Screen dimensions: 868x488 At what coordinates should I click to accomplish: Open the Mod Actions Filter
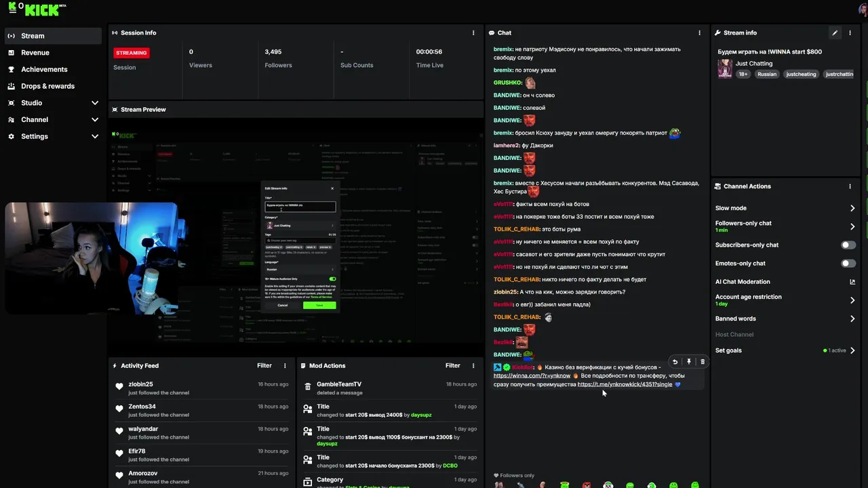point(453,365)
